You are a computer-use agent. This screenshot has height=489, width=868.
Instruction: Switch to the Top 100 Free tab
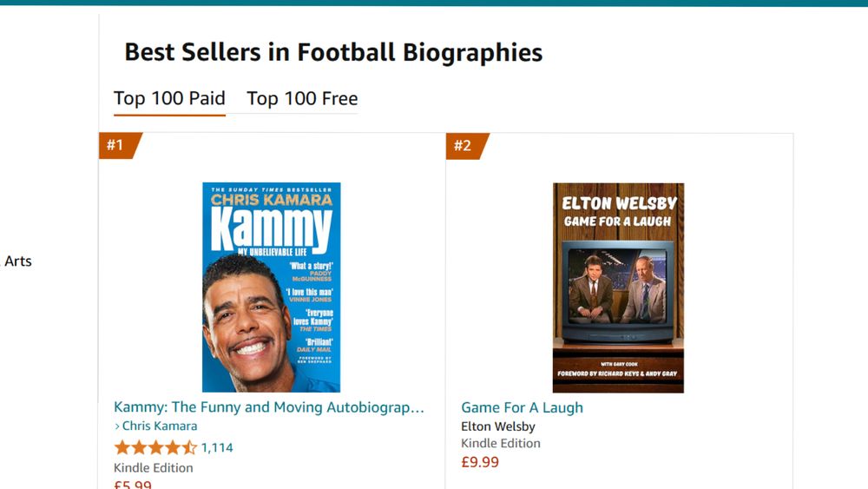(x=302, y=98)
